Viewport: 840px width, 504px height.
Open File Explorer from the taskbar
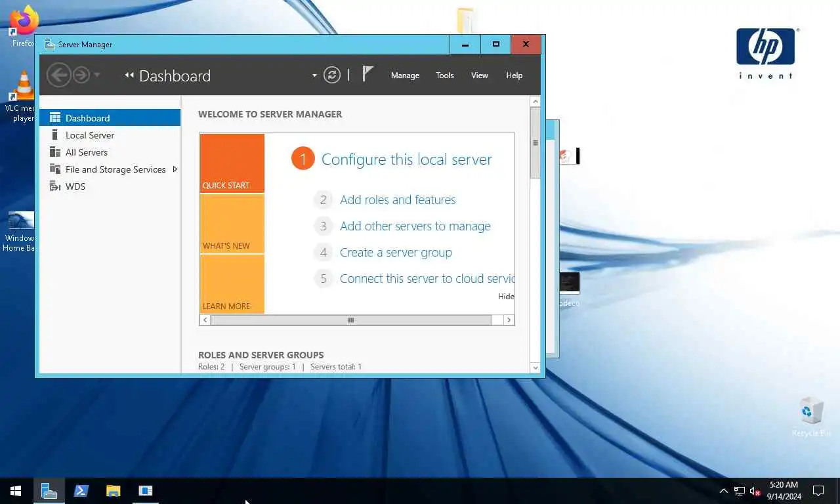point(114,491)
